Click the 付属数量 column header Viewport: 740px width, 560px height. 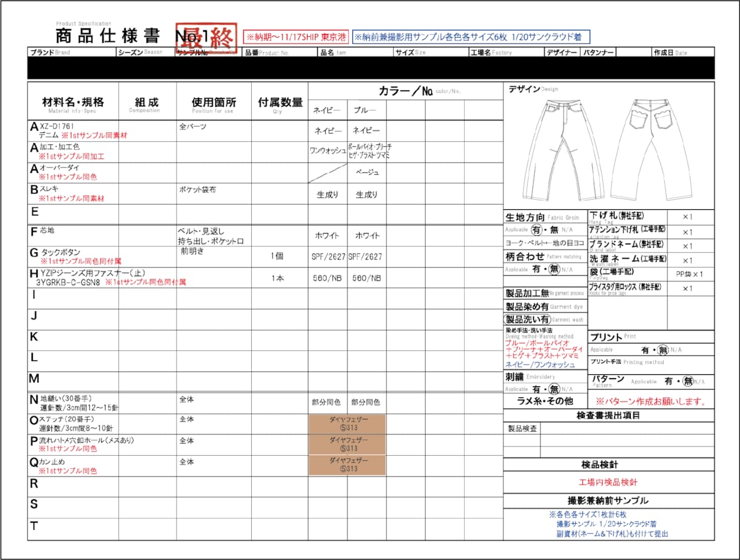click(x=280, y=102)
